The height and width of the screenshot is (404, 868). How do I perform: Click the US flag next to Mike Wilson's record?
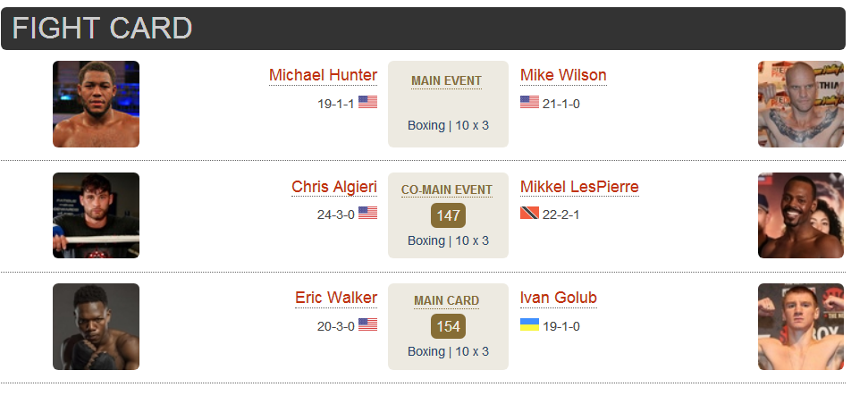click(x=529, y=102)
